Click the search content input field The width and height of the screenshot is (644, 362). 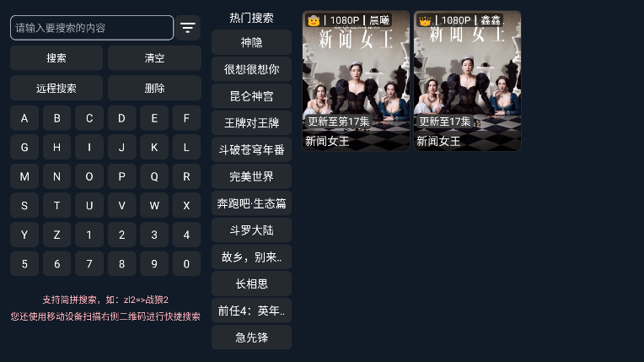pyautogui.click(x=92, y=28)
